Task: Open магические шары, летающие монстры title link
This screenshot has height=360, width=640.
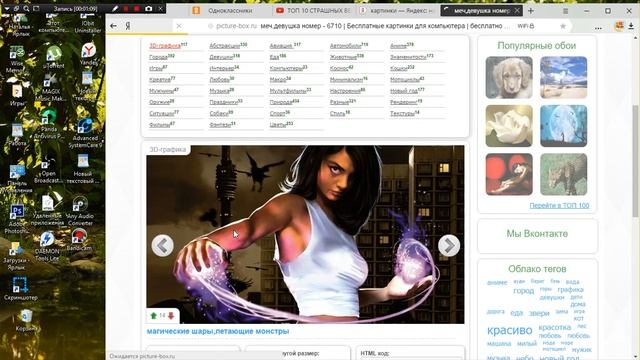Action: (218, 331)
